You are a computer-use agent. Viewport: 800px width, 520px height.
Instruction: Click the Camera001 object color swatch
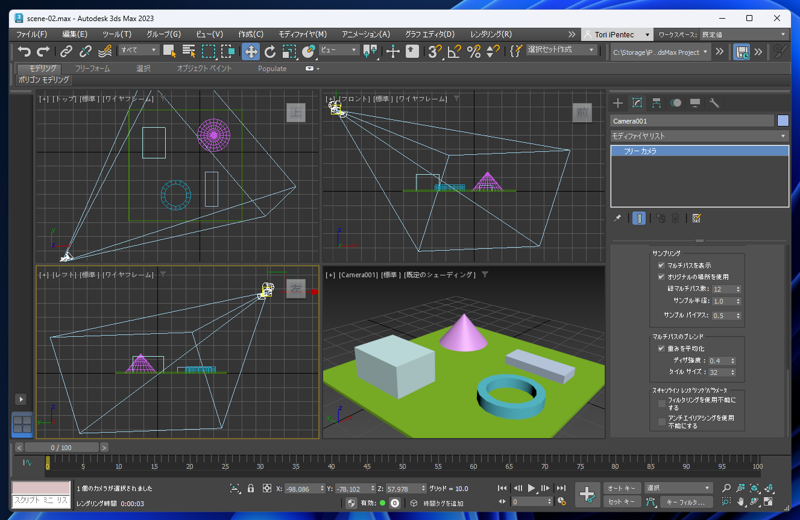[783, 121]
